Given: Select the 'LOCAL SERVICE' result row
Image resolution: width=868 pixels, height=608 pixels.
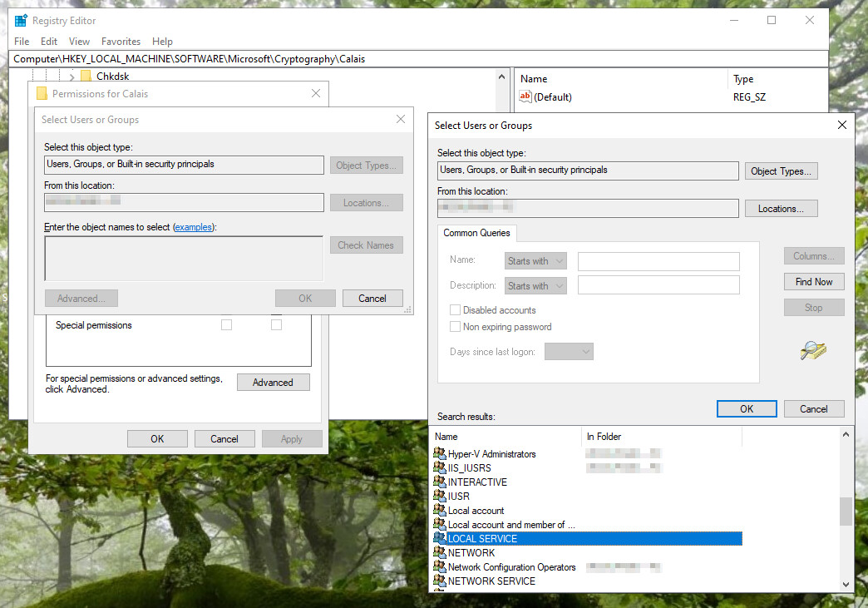Looking at the screenshot, I should [587, 538].
